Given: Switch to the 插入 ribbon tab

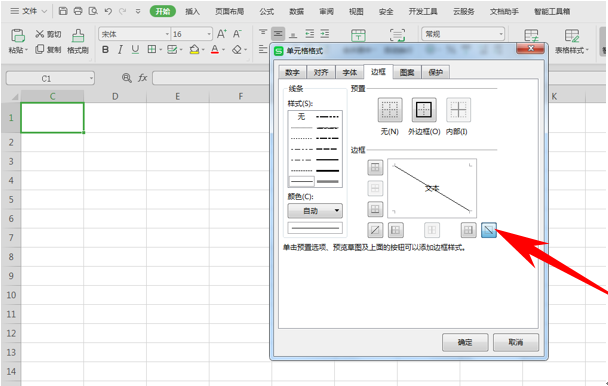Looking at the screenshot, I should (x=192, y=12).
